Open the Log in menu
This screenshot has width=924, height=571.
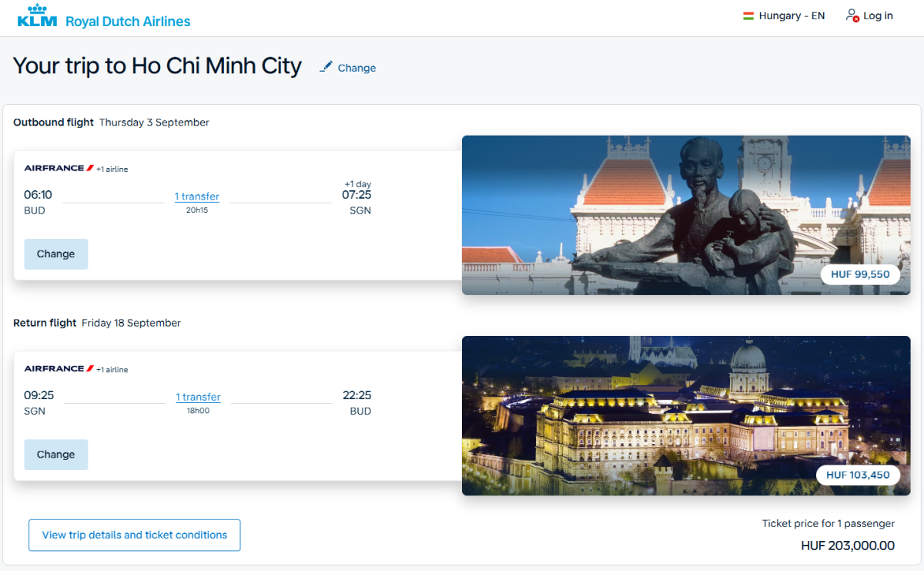pyautogui.click(x=869, y=15)
